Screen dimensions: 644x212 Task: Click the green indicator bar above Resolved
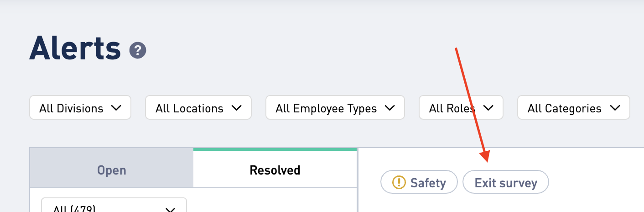[x=275, y=149]
